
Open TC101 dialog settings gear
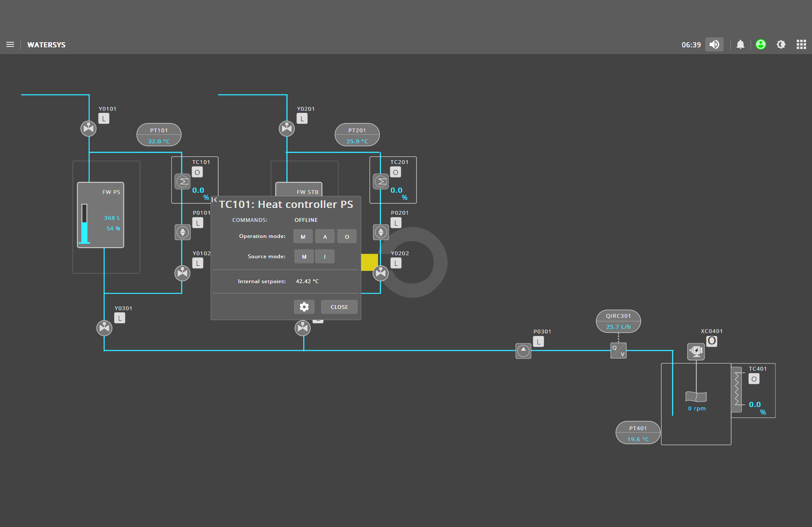pyautogui.click(x=304, y=307)
